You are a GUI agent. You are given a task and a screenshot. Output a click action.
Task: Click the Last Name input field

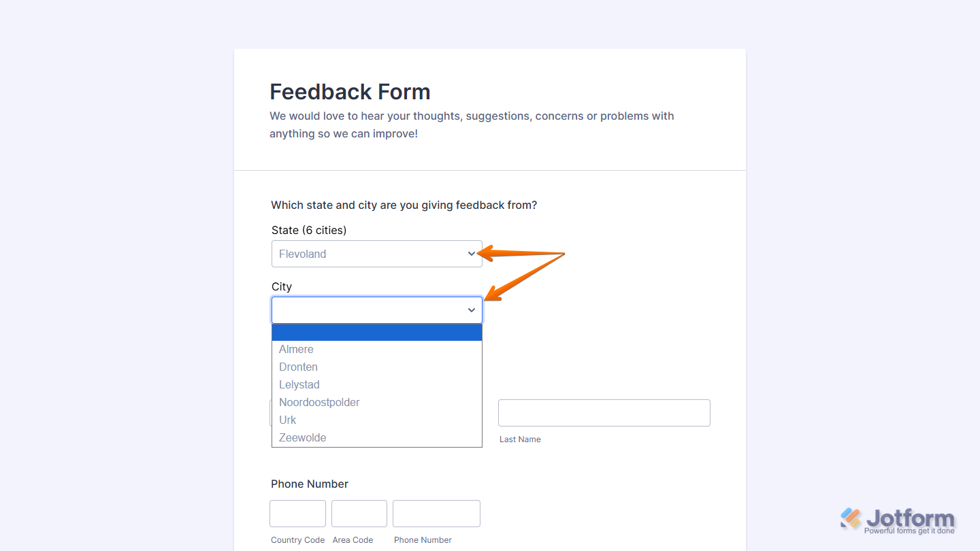(x=604, y=413)
